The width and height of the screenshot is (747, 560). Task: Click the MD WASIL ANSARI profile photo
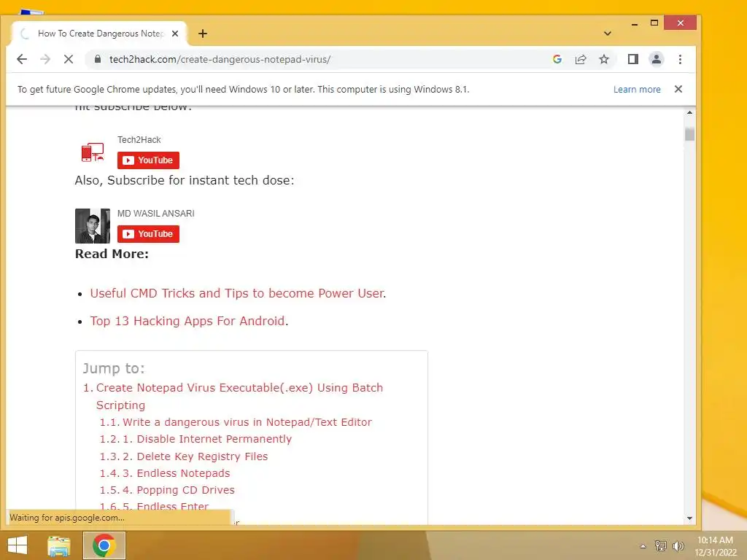(93, 226)
